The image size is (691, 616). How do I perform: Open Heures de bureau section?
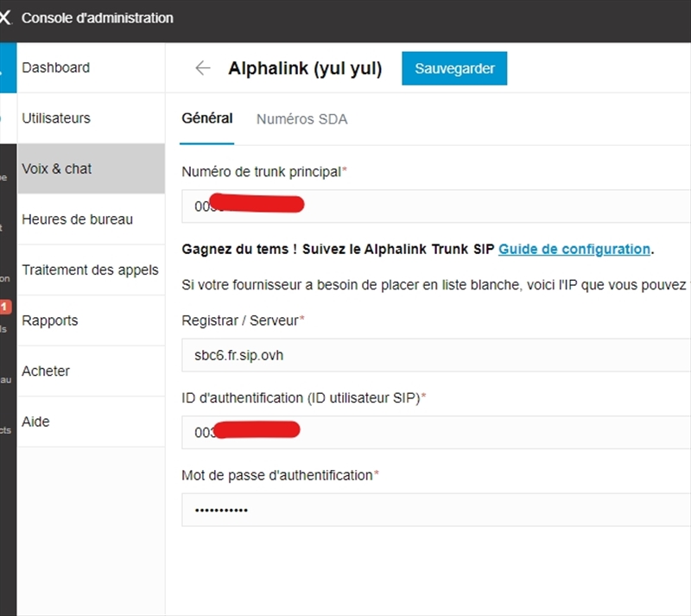(78, 219)
